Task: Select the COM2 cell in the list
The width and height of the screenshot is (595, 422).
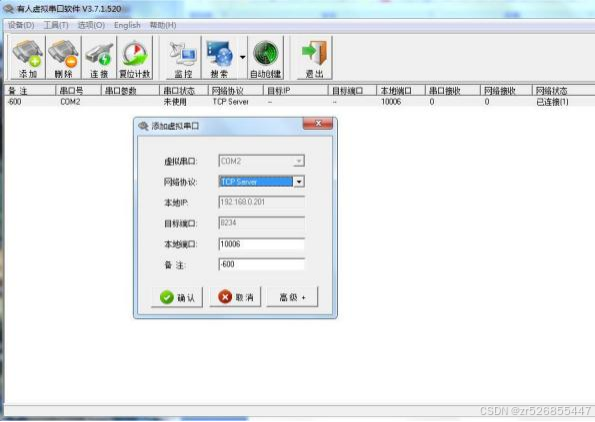Action: click(x=70, y=102)
